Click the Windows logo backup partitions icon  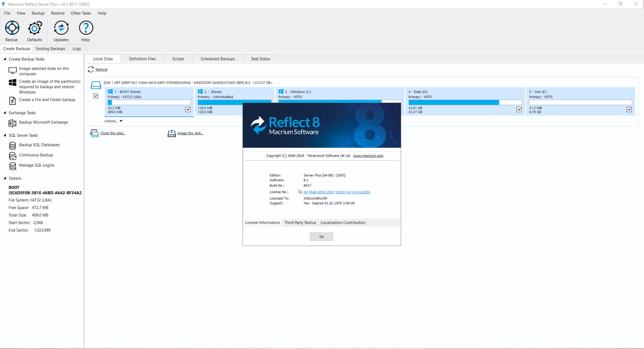12,83
